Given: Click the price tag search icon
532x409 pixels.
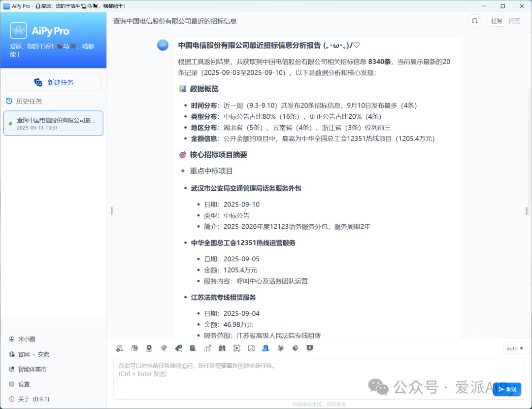Looking at the screenshot, I should [178, 348].
